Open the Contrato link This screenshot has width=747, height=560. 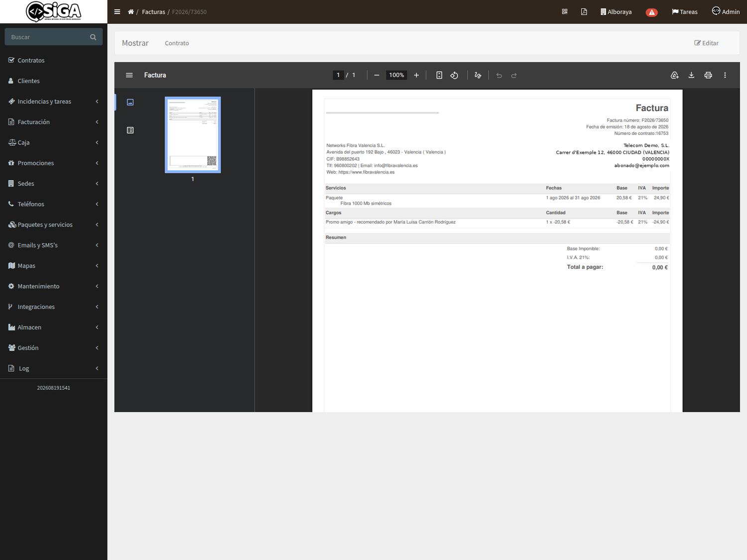pyautogui.click(x=177, y=43)
